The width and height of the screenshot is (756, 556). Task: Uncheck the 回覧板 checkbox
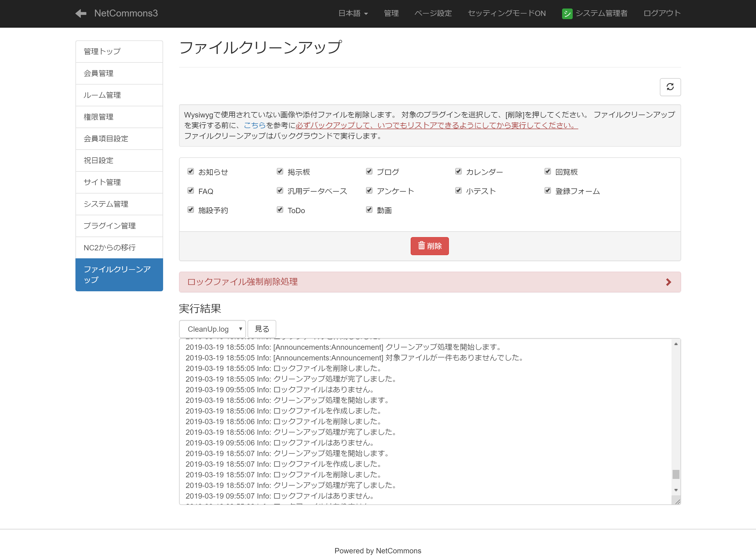[x=547, y=171]
